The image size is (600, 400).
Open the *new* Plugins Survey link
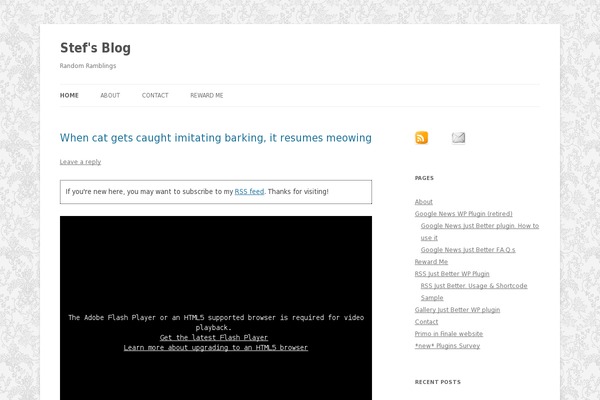tap(447, 346)
